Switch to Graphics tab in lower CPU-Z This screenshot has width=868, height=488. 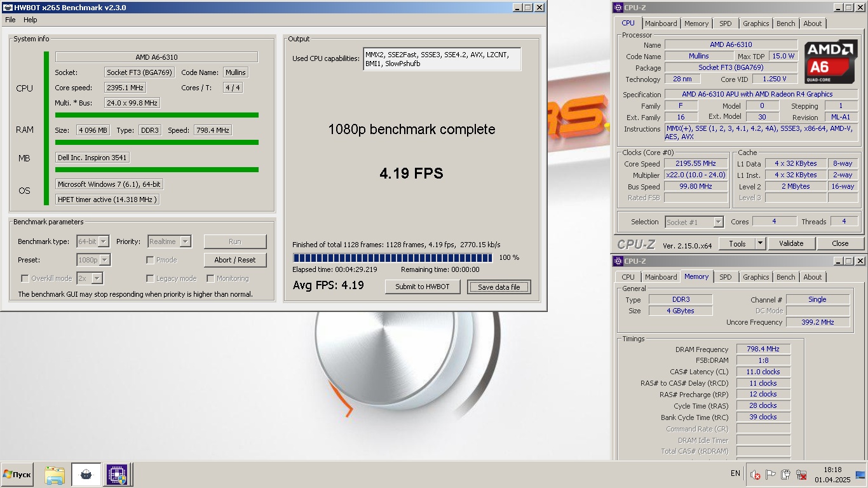(756, 277)
